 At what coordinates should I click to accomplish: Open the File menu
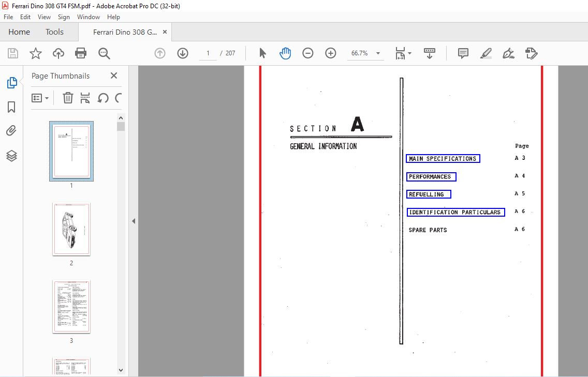(x=8, y=17)
